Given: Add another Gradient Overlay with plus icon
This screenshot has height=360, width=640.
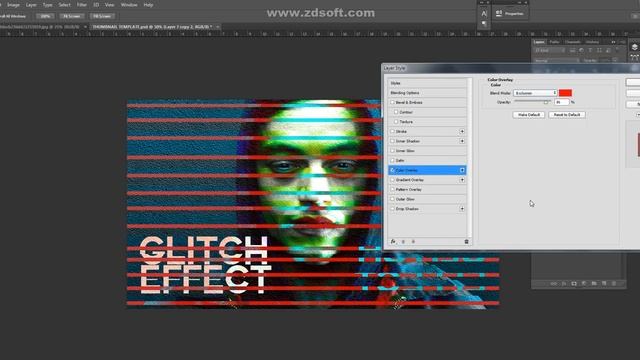Looking at the screenshot, I should pos(462,180).
